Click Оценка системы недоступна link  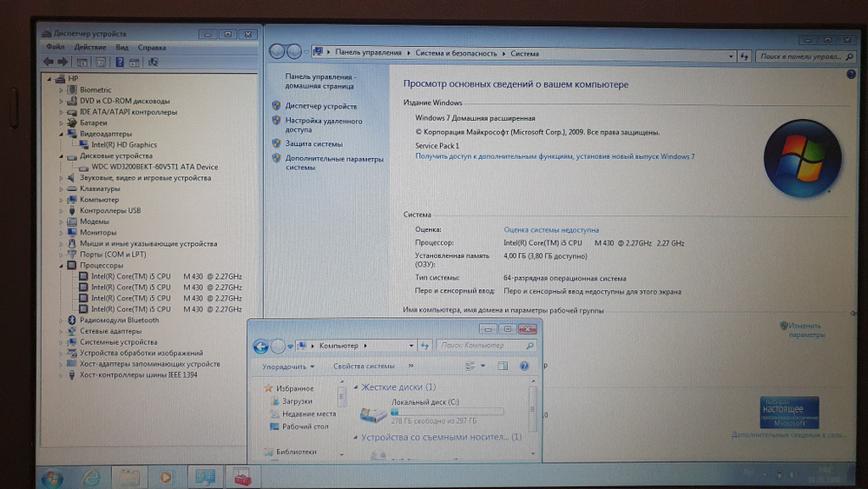(x=551, y=229)
